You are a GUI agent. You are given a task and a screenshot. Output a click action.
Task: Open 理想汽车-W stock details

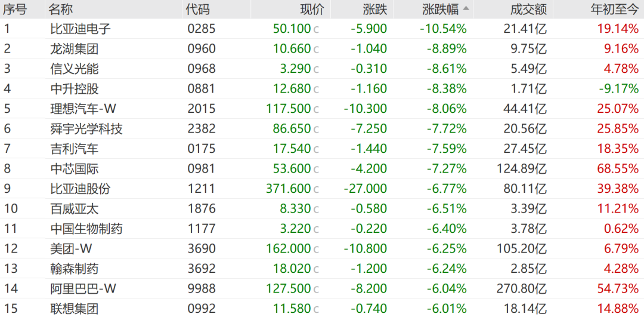(83, 109)
